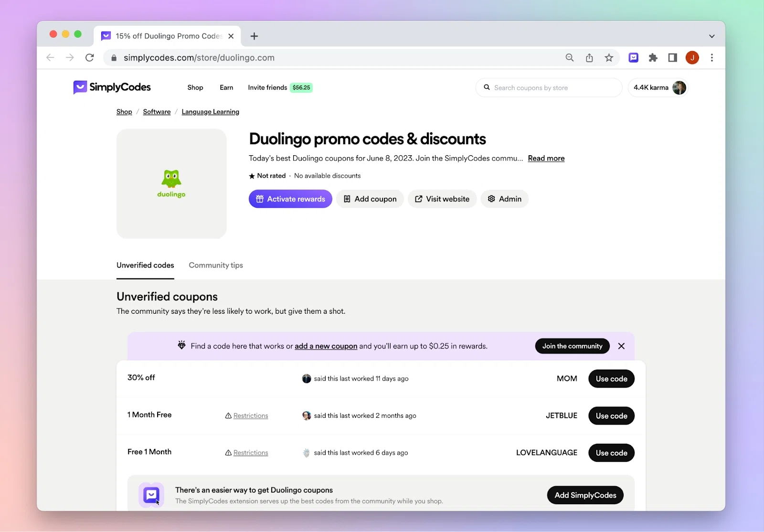Click the SimplyCodes logo
This screenshot has height=532, width=764.
[112, 87]
